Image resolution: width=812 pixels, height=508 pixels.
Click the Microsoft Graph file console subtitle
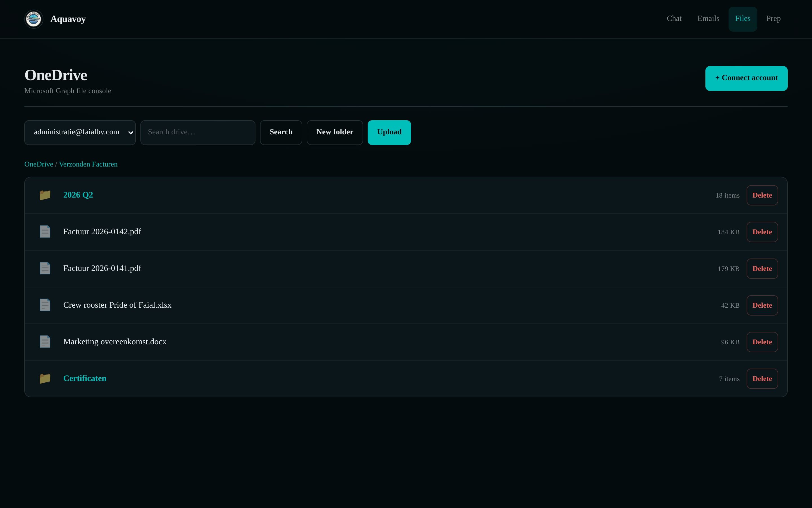tap(68, 91)
